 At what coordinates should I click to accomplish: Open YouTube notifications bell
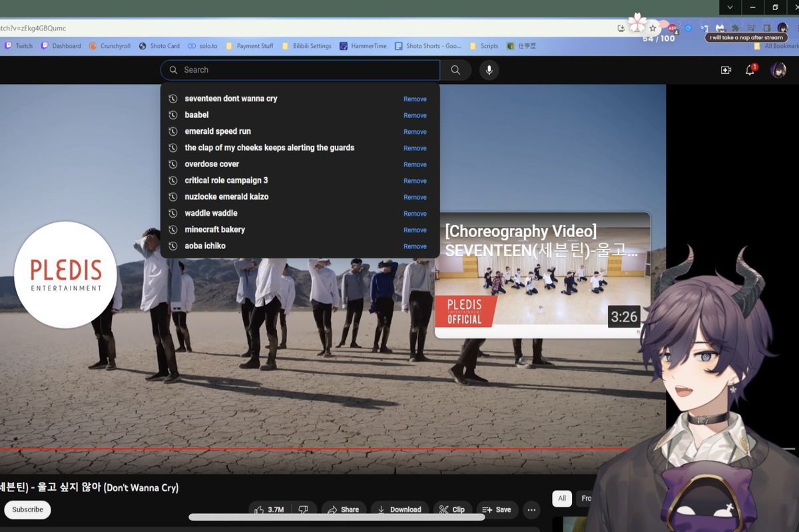click(750, 70)
